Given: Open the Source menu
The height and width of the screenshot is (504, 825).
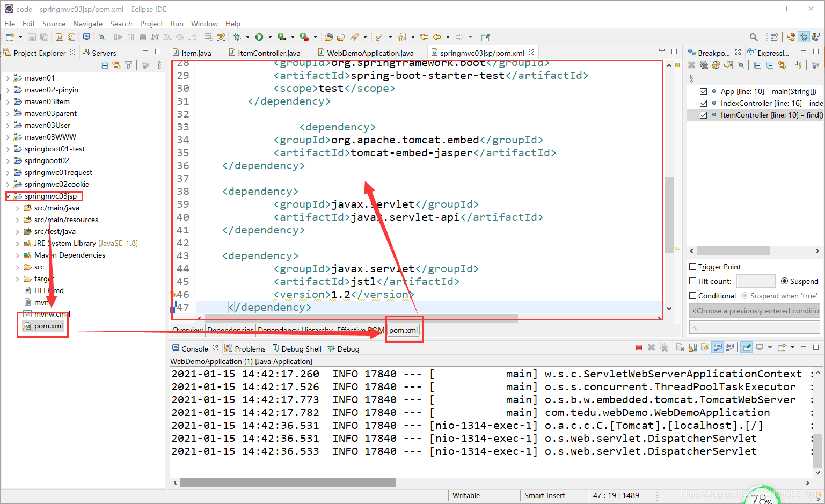Looking at the screenshot, I should click(54, 24).
